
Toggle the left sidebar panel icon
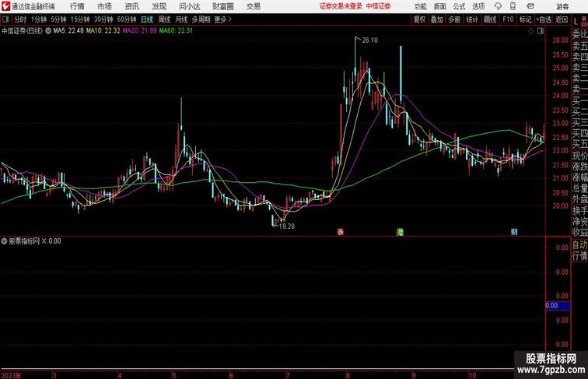coord(5,19)
